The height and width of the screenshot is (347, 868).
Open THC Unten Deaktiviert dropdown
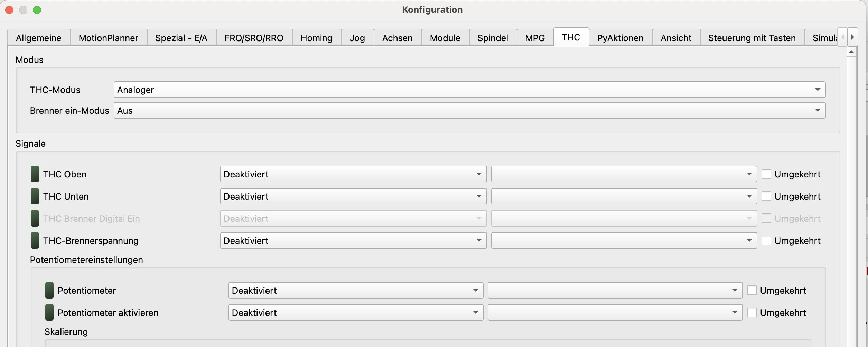353,196
